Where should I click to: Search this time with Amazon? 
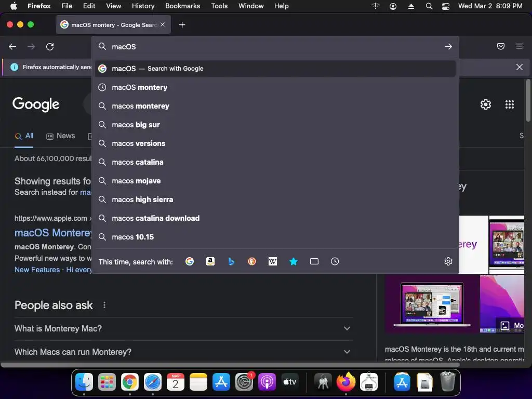coord(210,261)
